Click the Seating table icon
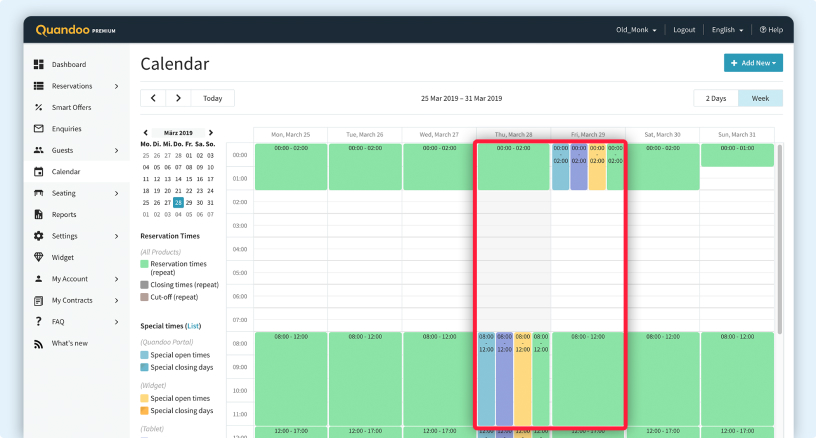This screenshot has height=438, width=816. click(x=39, y=192)
